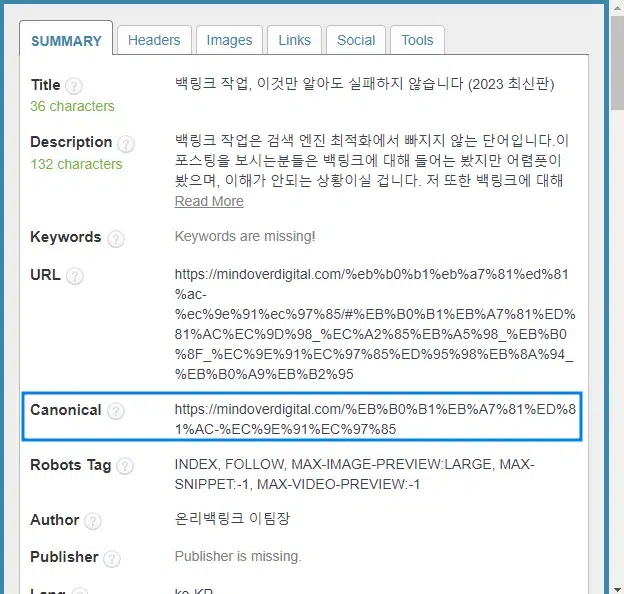Click the Author value 온리백링크 이팀장

click(232, 518)
